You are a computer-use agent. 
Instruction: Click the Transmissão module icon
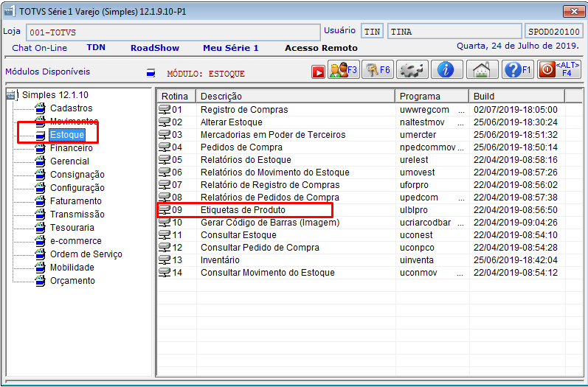[x=41, y=215]
